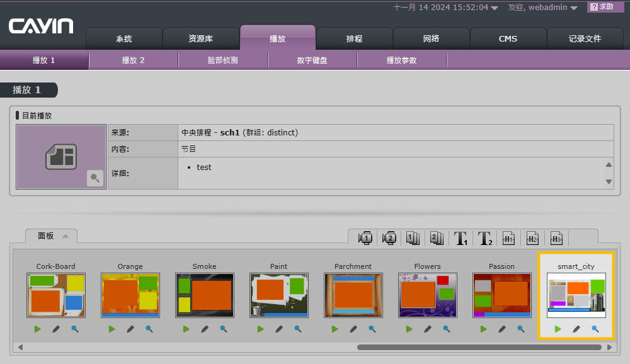Open the 资源库 main tab
The height and width of the screenshot is (364, 630).
tap(200, 38)
